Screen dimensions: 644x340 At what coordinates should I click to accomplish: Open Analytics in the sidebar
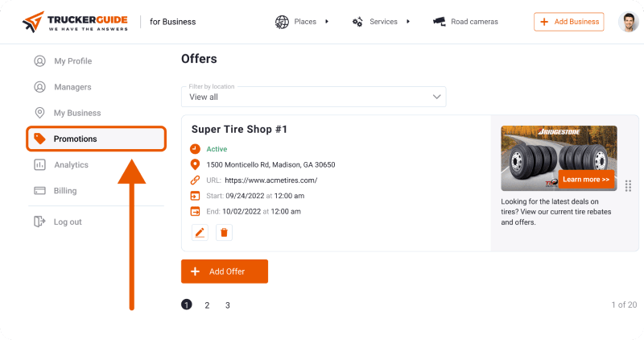[71, 164]
